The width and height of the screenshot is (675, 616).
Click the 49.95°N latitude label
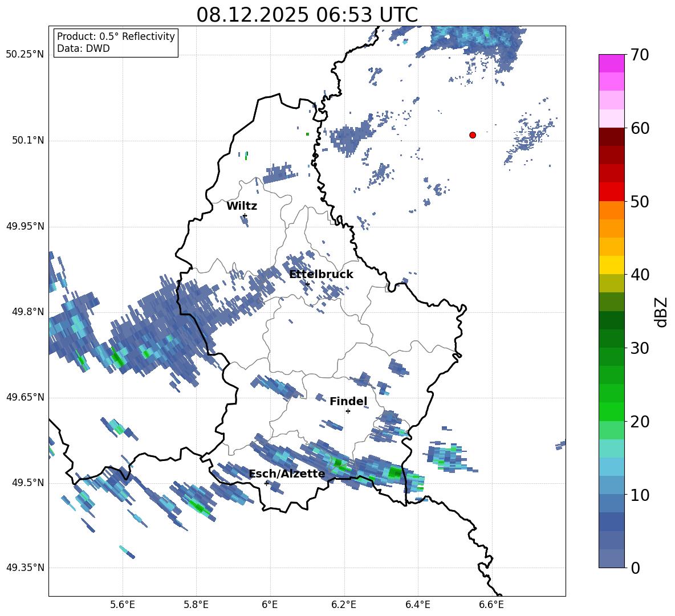pyautogui.click(x=25, y=227)
